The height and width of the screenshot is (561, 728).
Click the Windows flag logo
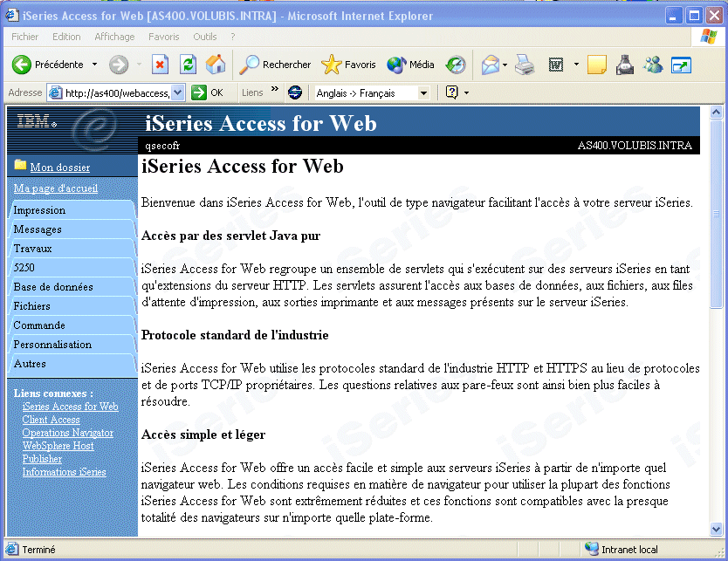point(709,36)
